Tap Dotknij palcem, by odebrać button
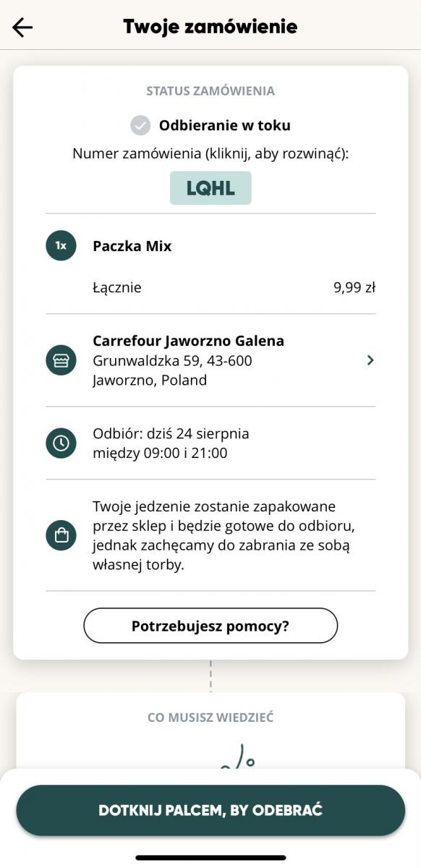The height and width of the screenshot is (868, 421). coord(210,811)
